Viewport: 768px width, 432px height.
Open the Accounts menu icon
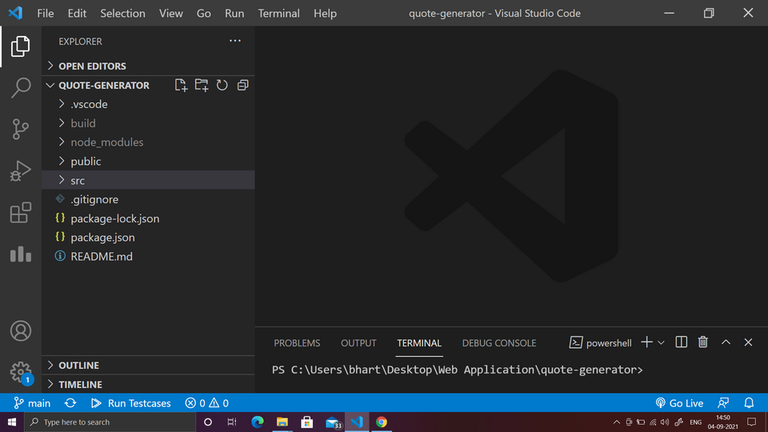click(x=20, y=331)
